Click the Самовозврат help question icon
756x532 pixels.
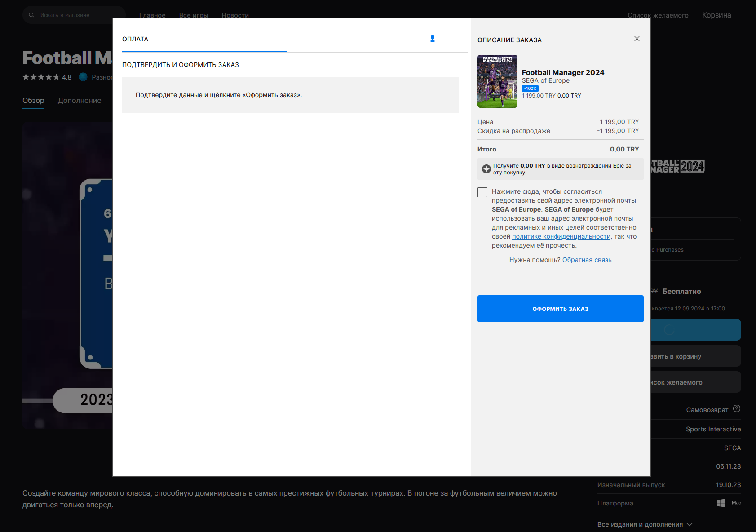(x=737, y=409)
